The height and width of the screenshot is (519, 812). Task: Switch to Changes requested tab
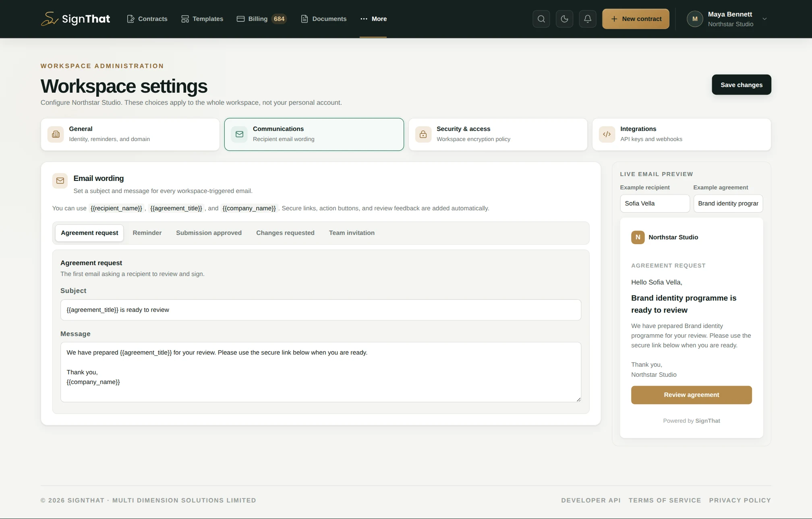tap(285, 233)
